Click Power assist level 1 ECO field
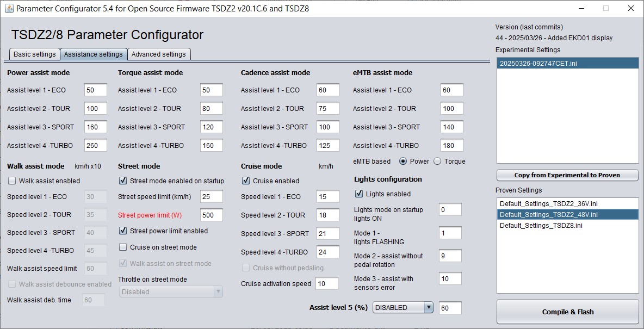Image resolution: width=644 pixels, height=329 pixels. (x=96, y=90)
